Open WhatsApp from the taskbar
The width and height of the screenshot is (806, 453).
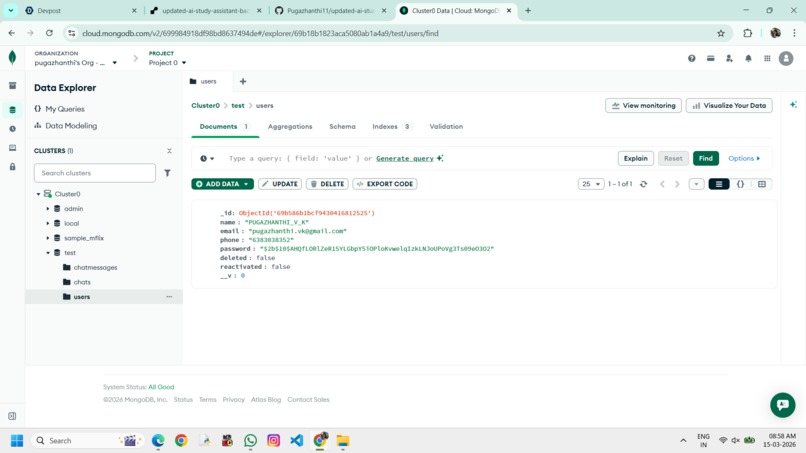(250, 441)
